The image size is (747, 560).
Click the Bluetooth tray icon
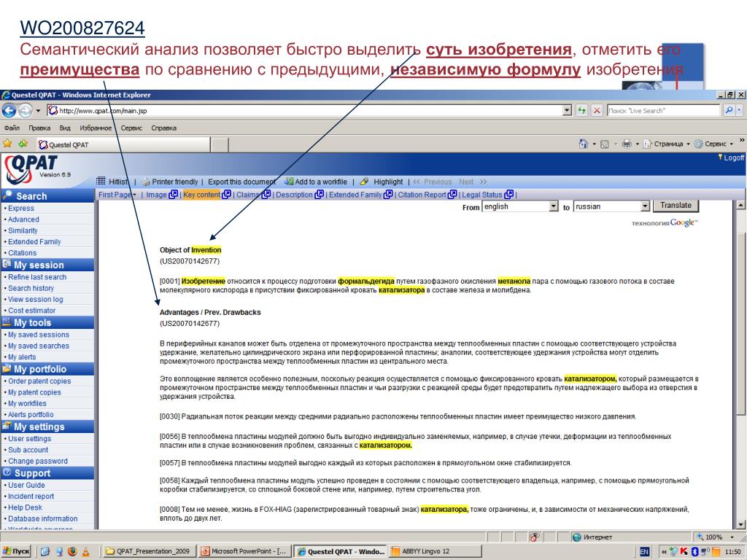pyautogui.click(x=694, y=551)
